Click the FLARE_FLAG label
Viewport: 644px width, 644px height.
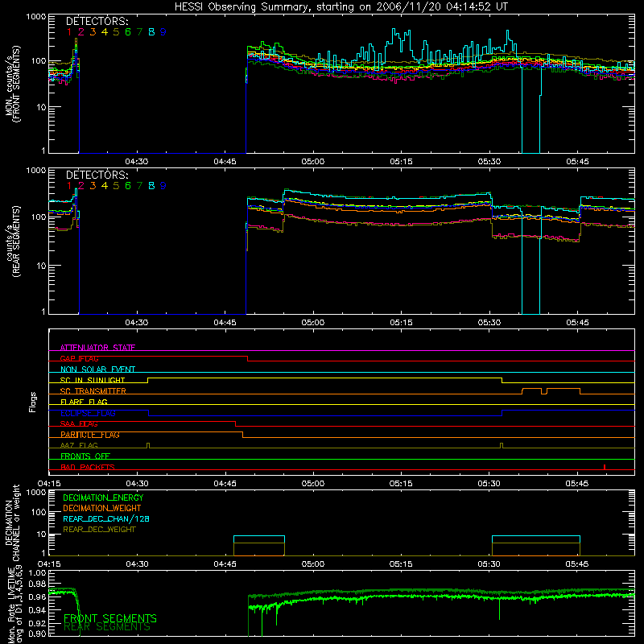click(84, 402)
